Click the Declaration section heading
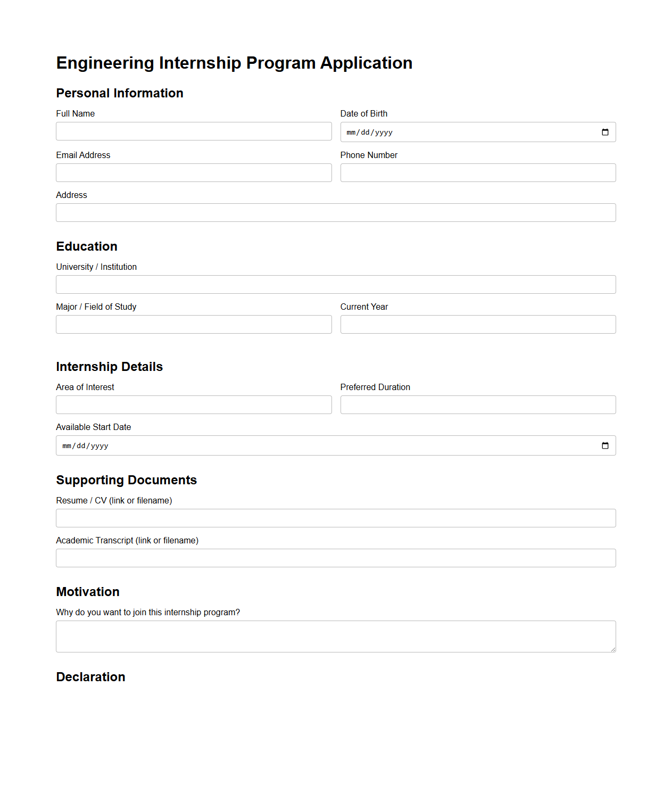The width and height of the screenshot is (672, 810). pos(90,677)
